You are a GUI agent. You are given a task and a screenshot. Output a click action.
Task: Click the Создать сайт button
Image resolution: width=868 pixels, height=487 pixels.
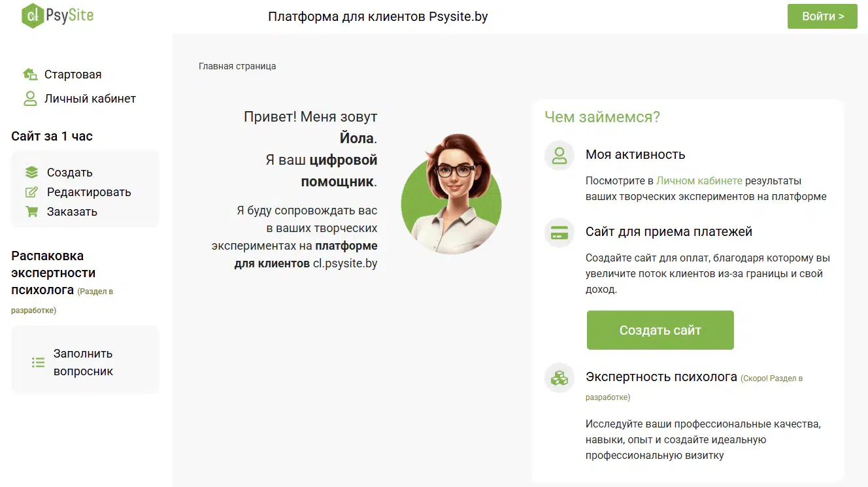pyautogui.click(x=660, y=330)
